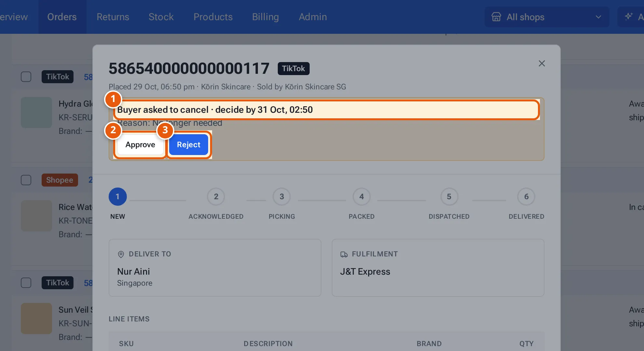Viewport: 644px width, 351px height.
Task: Click the step 5 Dispatched progress marker
Action: coord(449,197)
